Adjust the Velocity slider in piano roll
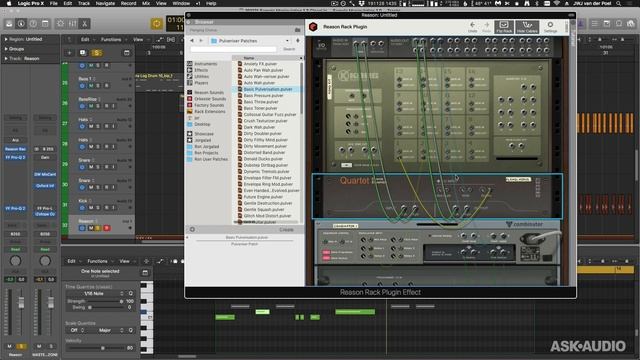This screenshot has width=640, height=360. pyautogui.click(x=103, y=348)
